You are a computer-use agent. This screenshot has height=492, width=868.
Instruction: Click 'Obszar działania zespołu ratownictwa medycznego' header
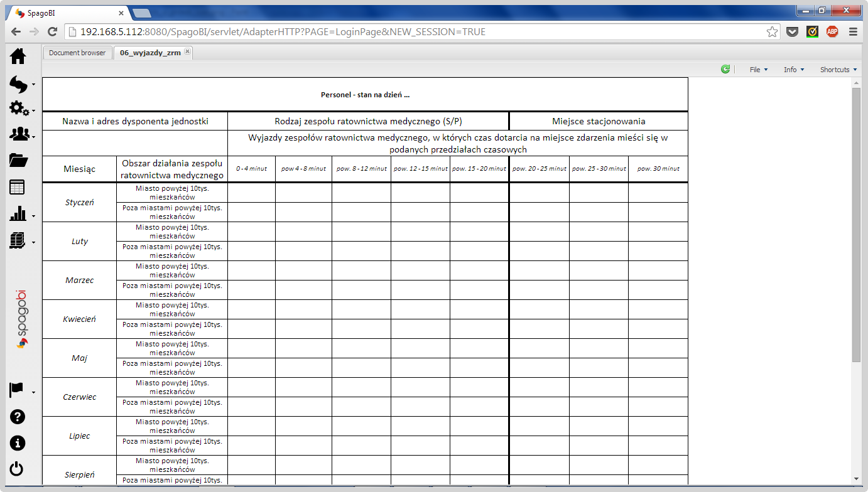pos(172,169)
